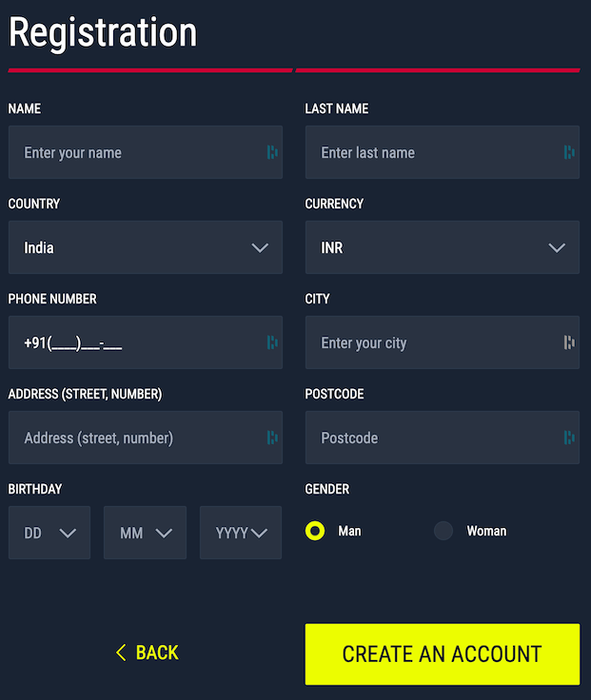Click the back arrow chevron icon

pyautogui.click(x=121, y=652)
